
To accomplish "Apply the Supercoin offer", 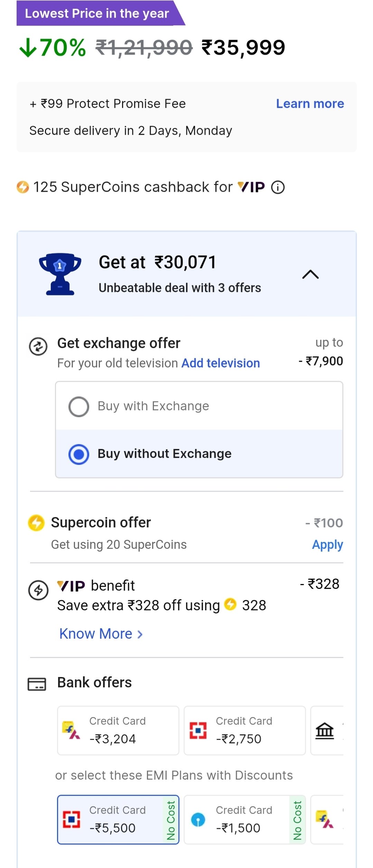I will pos(327,545).
